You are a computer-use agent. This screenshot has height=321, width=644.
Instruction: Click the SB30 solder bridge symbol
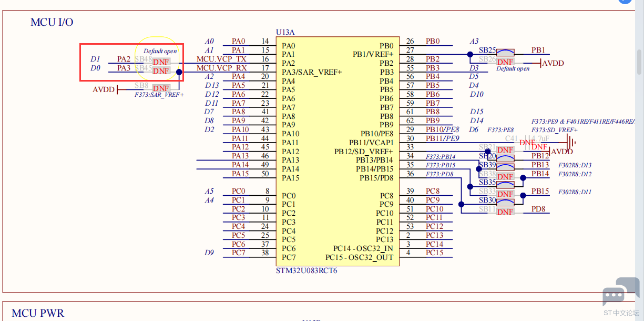505,202
